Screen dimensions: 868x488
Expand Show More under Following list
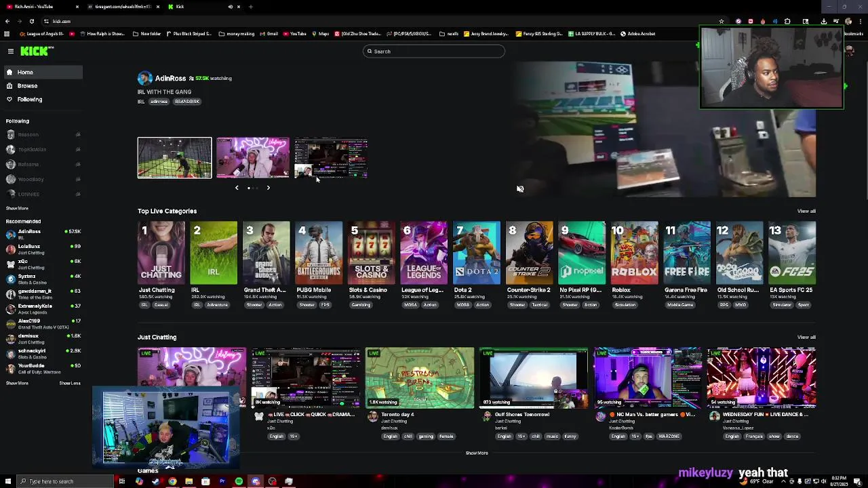pyautogui.click(x=17, y=208)
